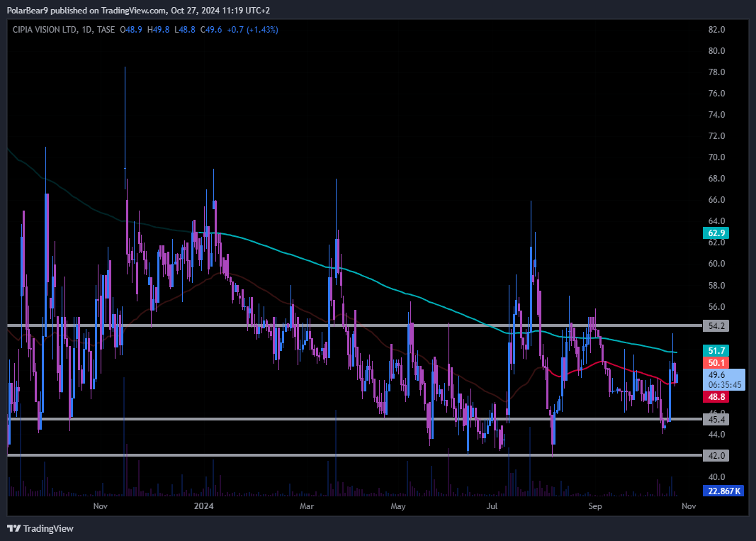The width and height of the screenshot is (756, 541).
Task: Click the 82.0 tick on price axis
Action: pyautogui.click(x=717, y=30)
